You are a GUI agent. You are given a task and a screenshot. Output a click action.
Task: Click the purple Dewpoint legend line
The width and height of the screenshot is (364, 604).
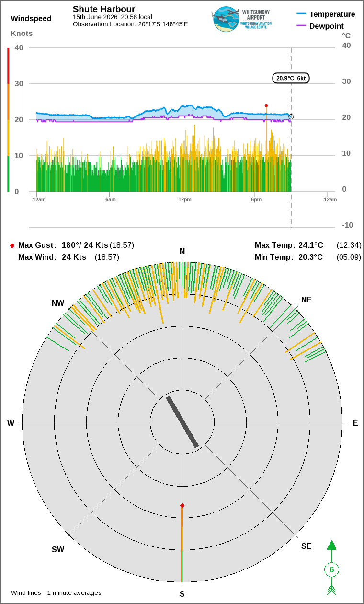point(301,26)
